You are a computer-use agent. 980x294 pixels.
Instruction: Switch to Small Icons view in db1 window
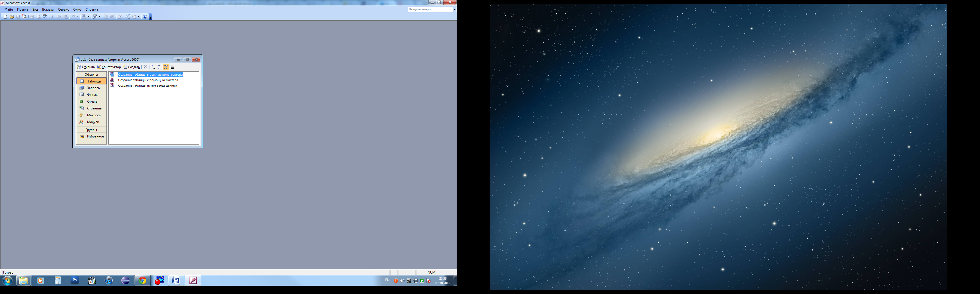pos(160,67)
